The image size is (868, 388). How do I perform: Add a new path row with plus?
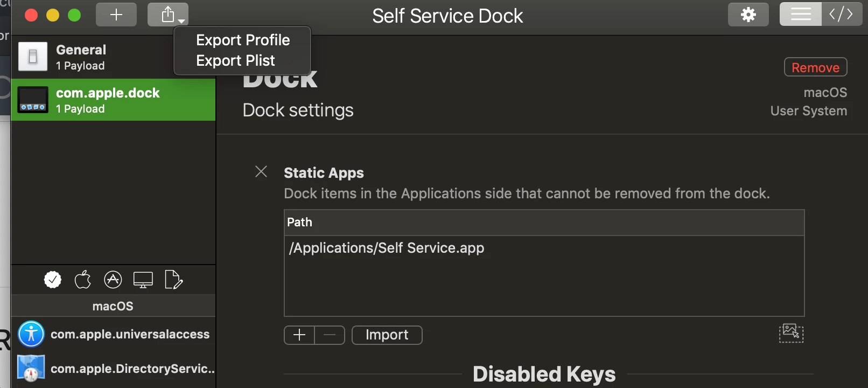click(299, 335)
